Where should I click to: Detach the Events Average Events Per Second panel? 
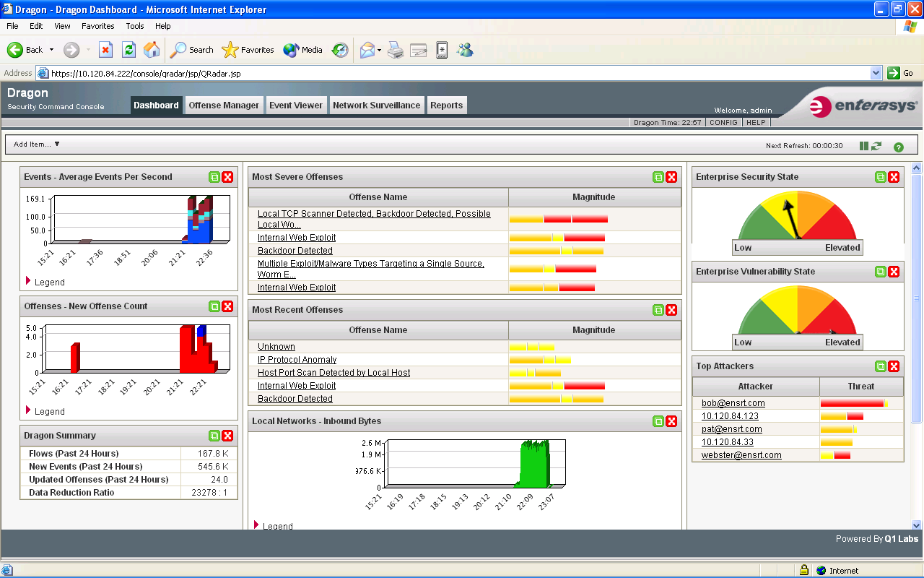tap(214, 177)
